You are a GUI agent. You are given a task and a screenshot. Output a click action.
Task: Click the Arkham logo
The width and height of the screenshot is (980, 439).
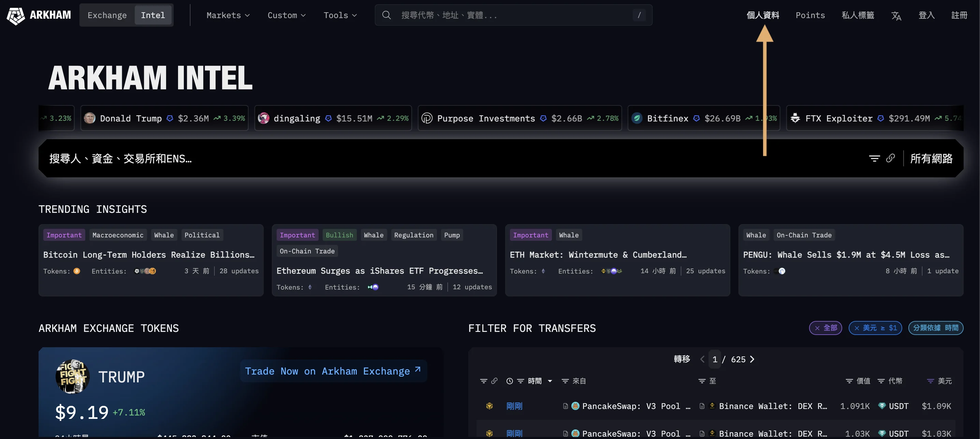[x=39, y=15]
